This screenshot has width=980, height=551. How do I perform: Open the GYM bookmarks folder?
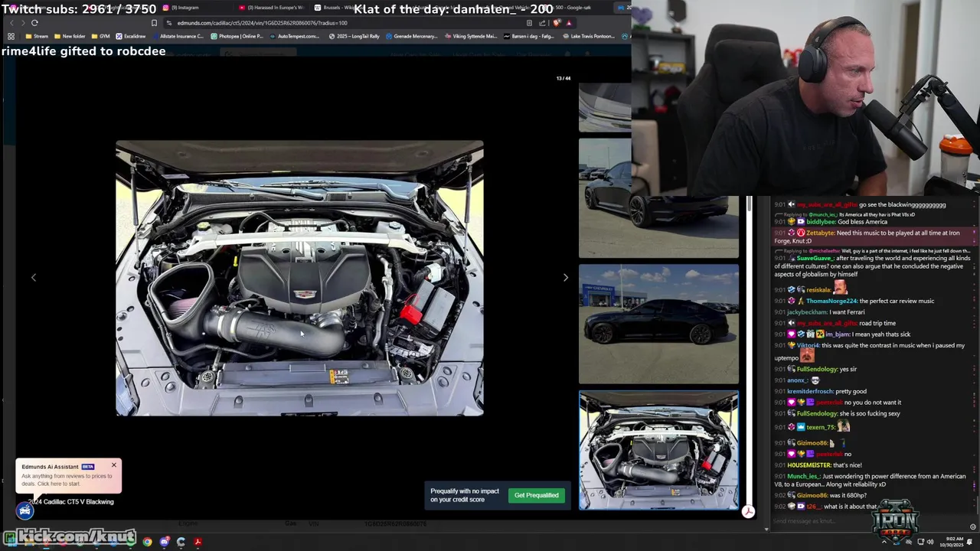pos(100,36)
